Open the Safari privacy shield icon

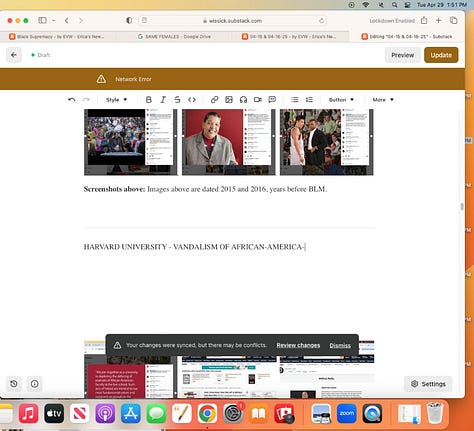point(129,21)
